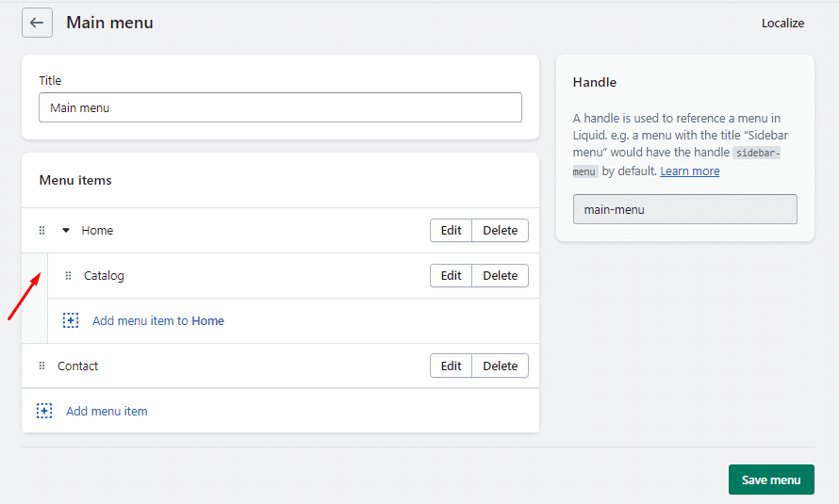Click the main-menu handle field

pos(684,209)
